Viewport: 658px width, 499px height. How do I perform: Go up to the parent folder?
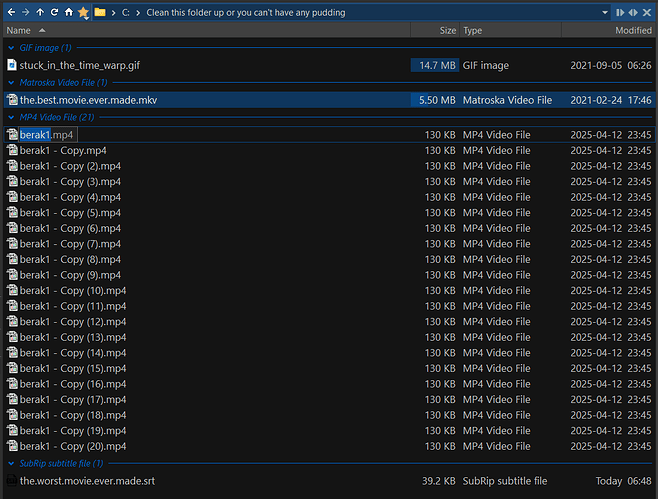pyautogui.click(x=40, y=12)
